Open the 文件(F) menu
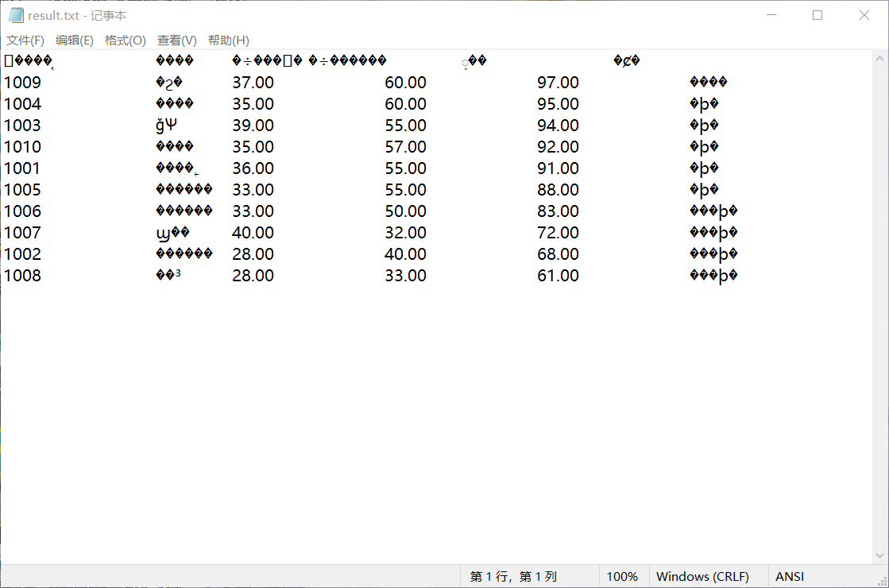The image size is (889, 588). [x=25, y=41]
